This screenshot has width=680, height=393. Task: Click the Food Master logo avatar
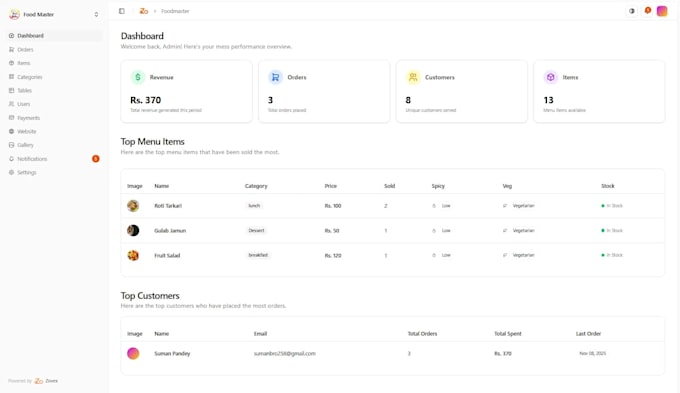pos(14,14)
